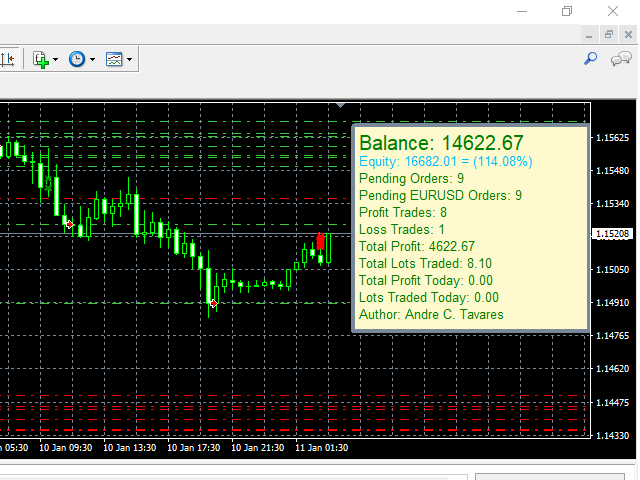Click the chart shift icon in toolbar
Viewport: 640px width, 480px height.
click(7, 59)
